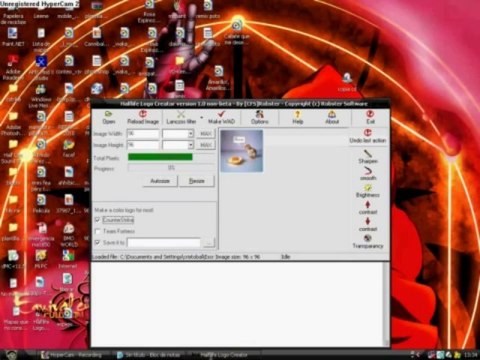Click the Reload Image toolbar icon

pos(143,117)
